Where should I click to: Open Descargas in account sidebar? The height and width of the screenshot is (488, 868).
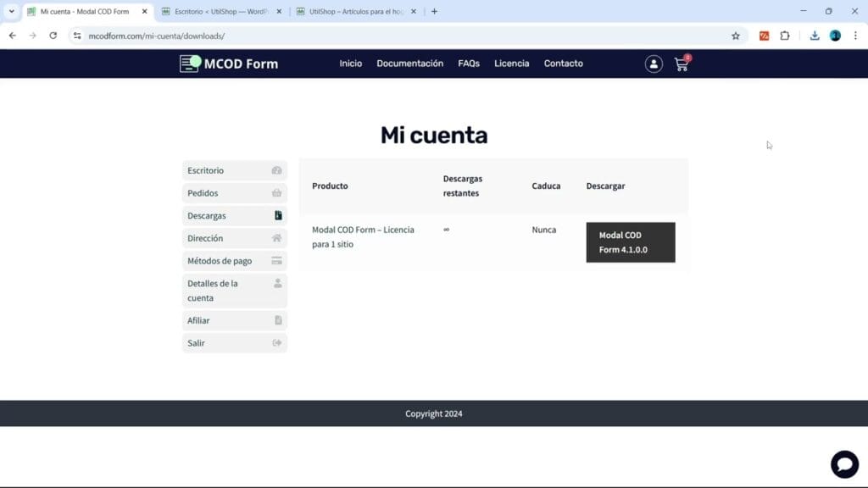coord(234,216)
